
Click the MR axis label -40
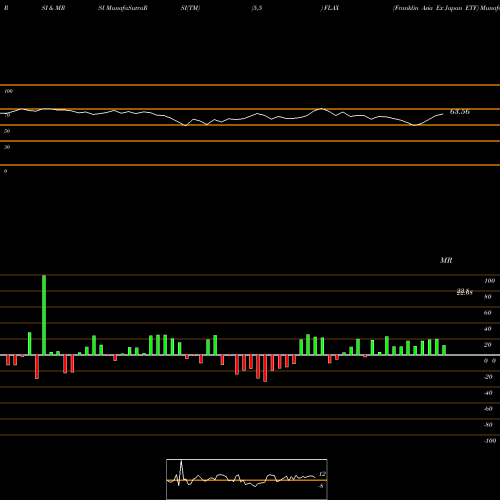pyautogui.click(x=488, y=393)
